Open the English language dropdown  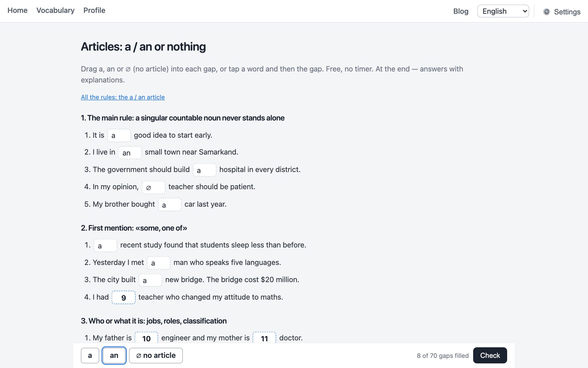point(503,11)
